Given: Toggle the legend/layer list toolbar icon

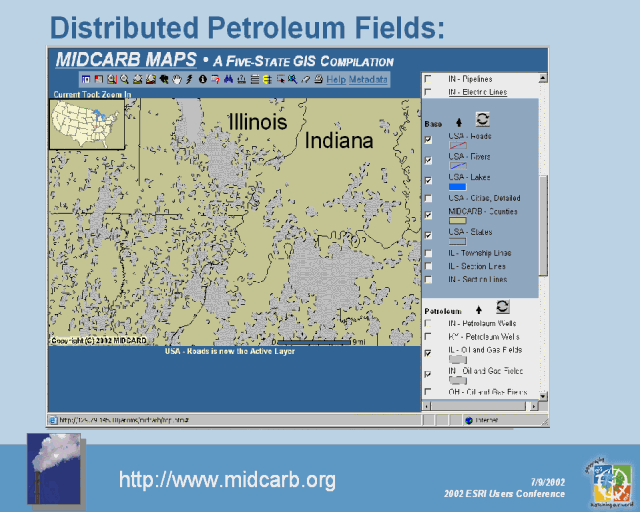Looking at the screenshot, I should pos(85,79).
